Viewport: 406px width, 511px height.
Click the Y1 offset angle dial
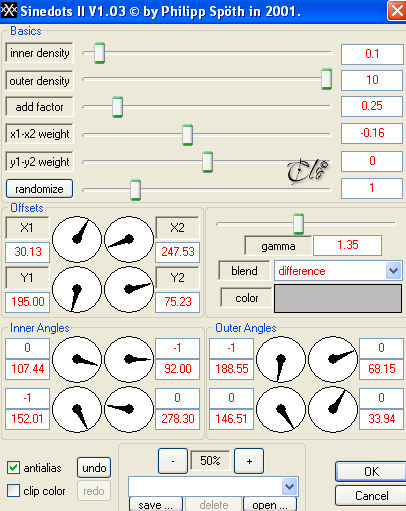(x=77, y=289)
